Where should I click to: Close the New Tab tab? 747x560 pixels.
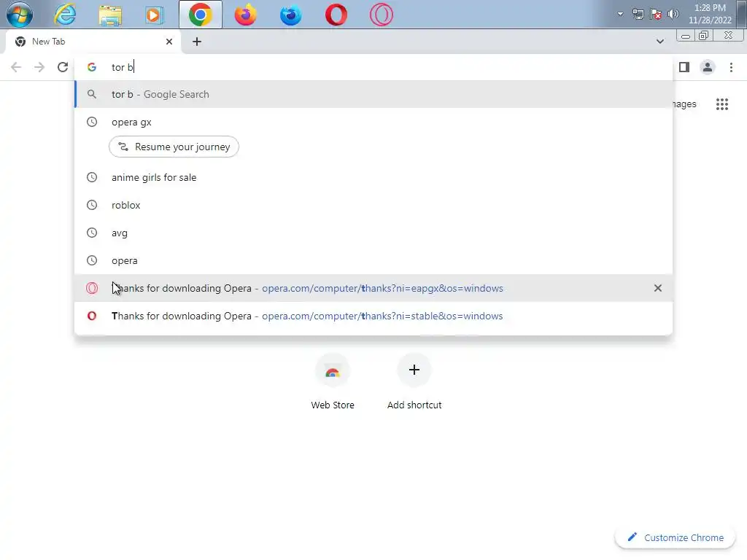[169, 42]
